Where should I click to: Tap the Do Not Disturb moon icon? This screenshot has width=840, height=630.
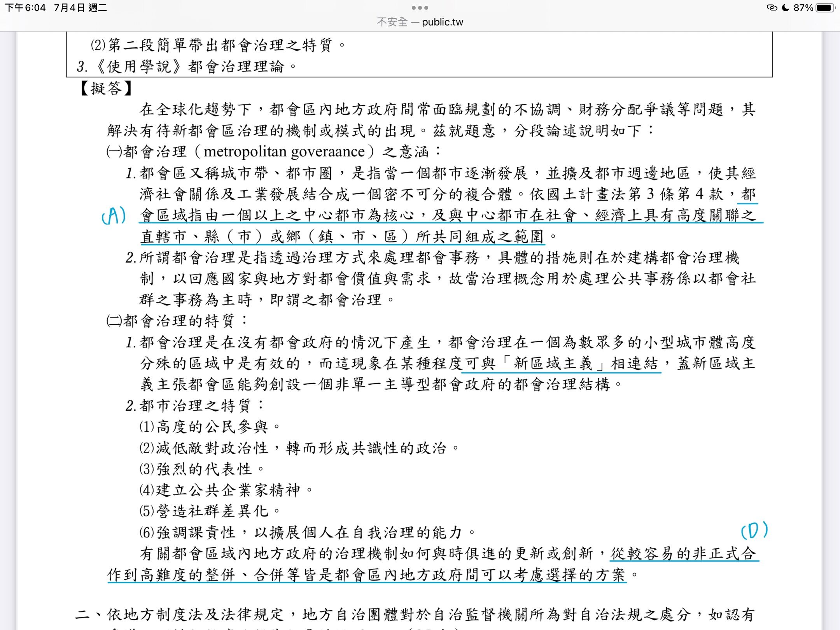pos(786,7)
